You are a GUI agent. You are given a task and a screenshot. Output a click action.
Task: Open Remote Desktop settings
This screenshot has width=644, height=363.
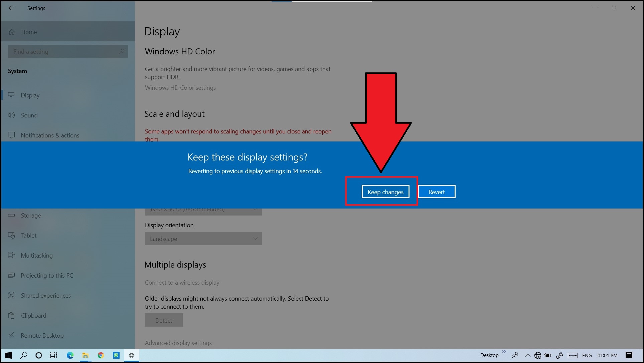[42, 336]
